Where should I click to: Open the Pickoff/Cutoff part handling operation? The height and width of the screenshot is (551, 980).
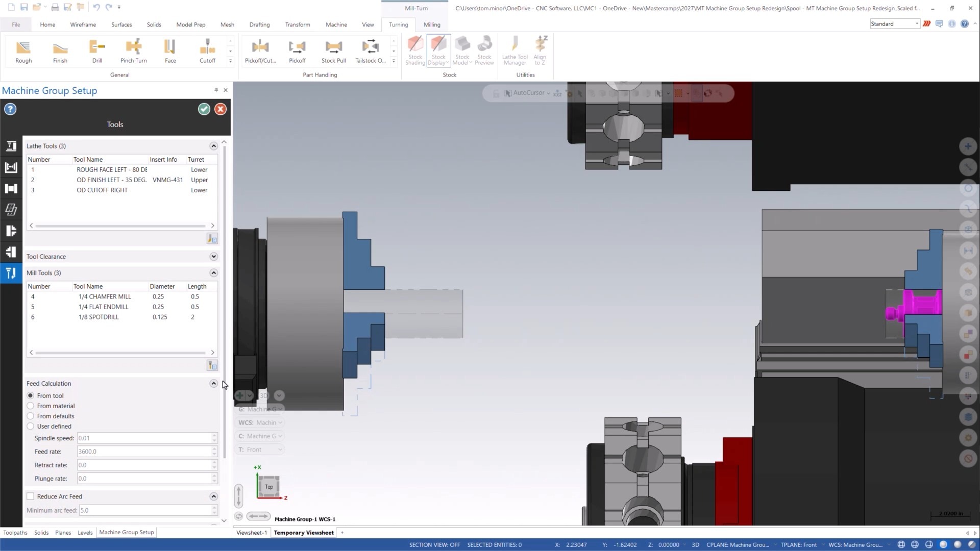[260, 52]
